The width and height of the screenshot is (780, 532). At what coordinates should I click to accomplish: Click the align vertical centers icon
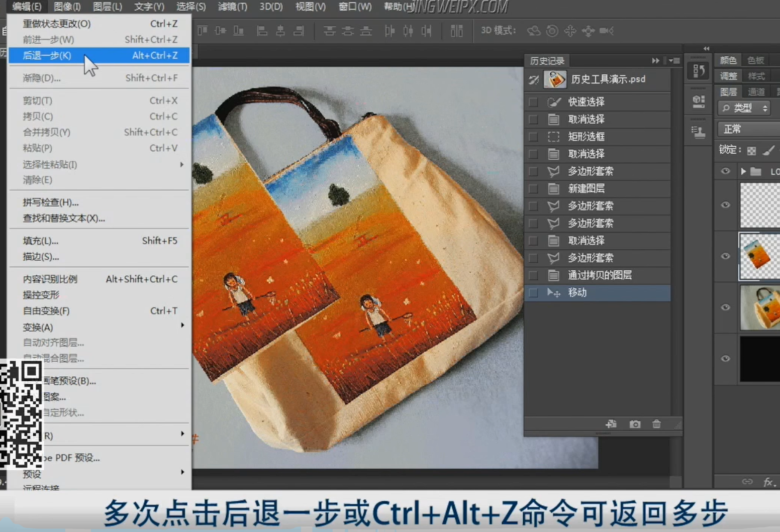coord(221,31)
